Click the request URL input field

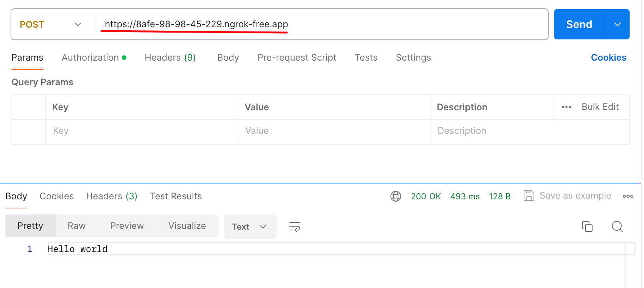click(x=321, y=24)
